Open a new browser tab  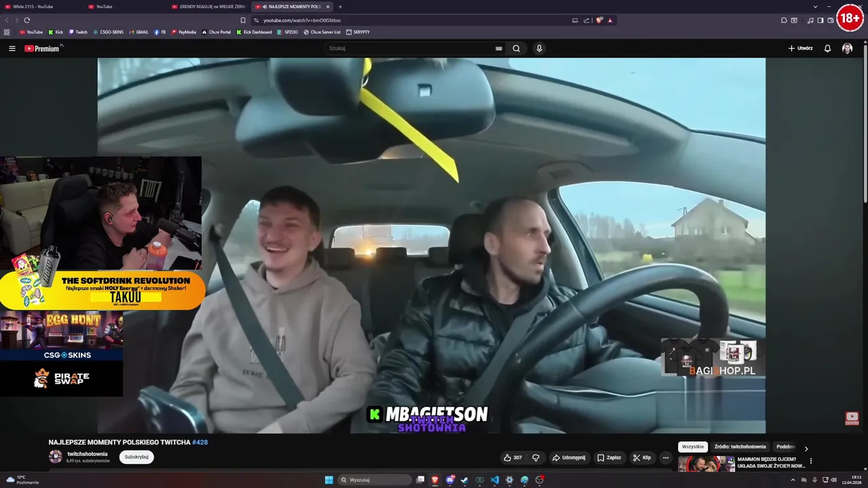(340, 7)
